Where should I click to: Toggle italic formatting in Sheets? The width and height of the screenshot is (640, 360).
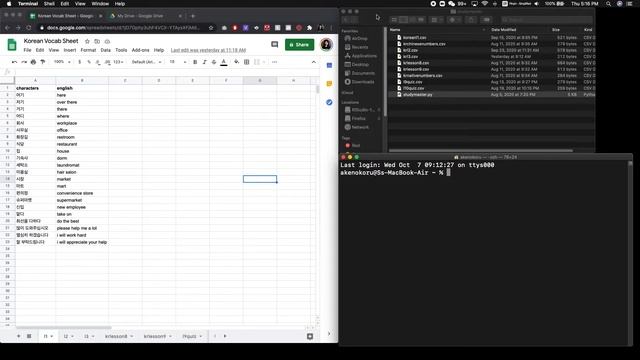(204, 62)
